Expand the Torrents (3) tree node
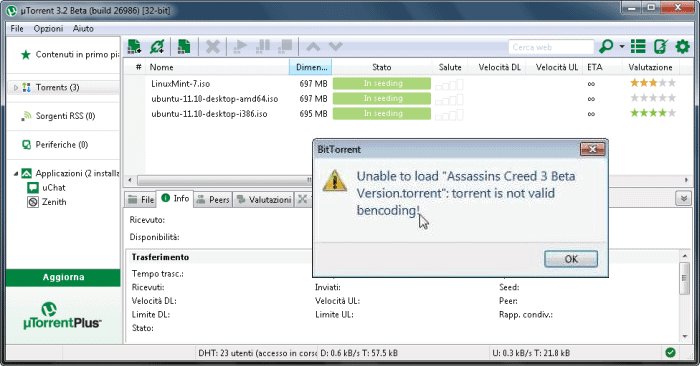700x366 pixels. point(16,87)
